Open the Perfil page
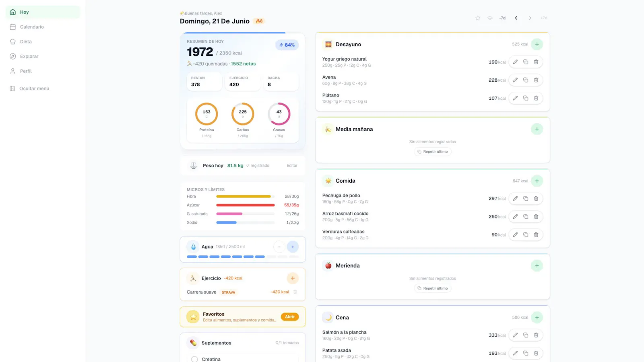 [x=43, y=71]
